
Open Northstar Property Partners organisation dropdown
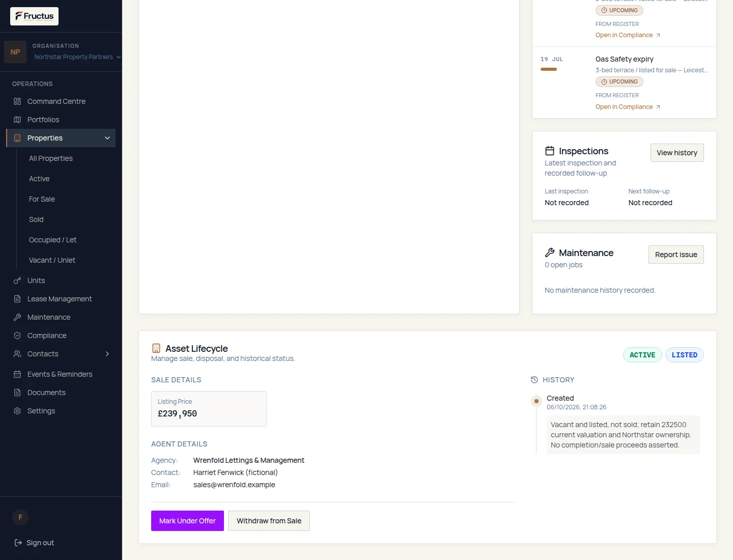click(x=77, y=57)
